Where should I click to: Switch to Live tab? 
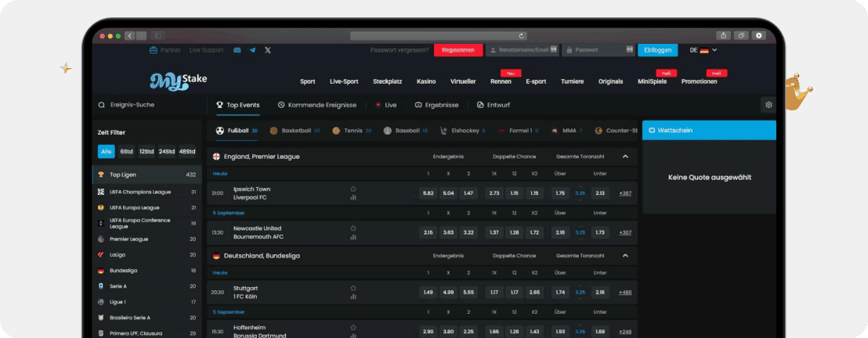click(386, 105)
